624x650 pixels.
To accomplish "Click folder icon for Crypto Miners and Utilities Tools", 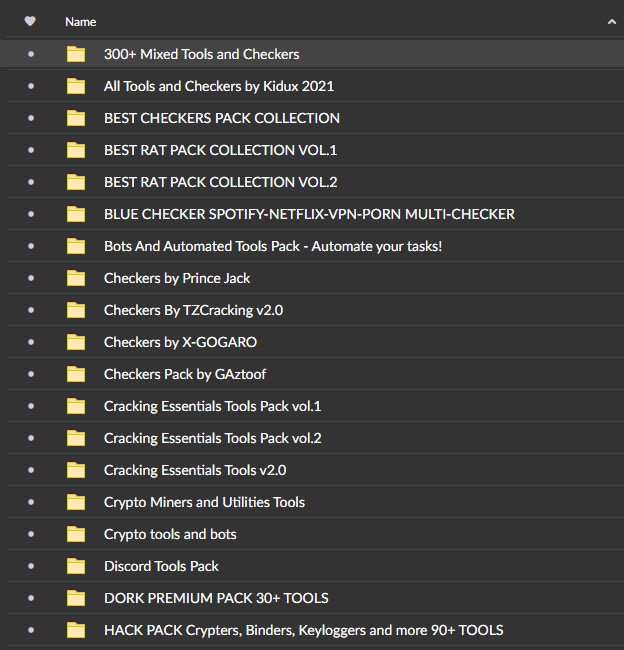I will point(76,502).
